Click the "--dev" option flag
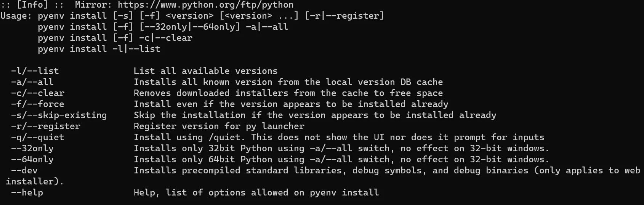Viewport: 644px width, 205px height. 24,170
